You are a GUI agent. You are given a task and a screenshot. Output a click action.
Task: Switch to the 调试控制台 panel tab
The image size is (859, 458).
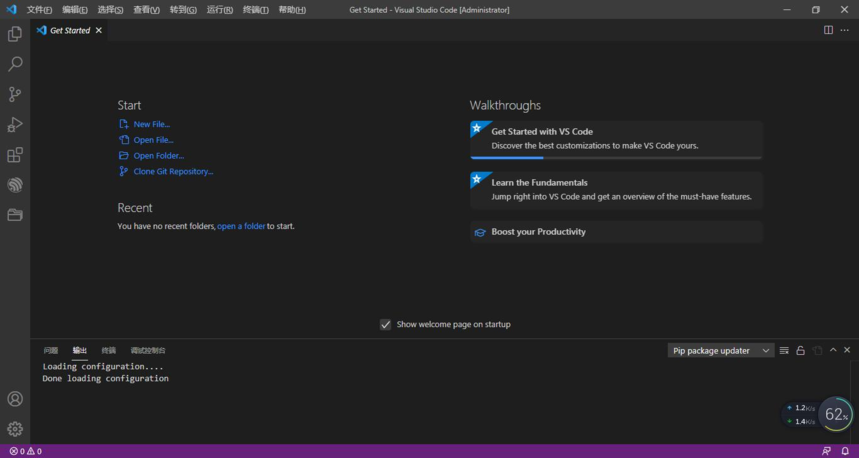[x=148, y=351]
